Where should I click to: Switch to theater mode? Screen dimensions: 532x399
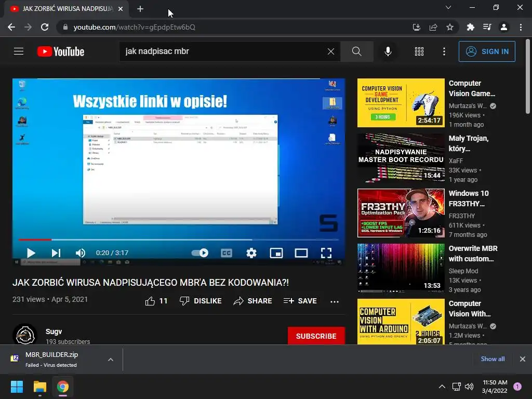301,253
